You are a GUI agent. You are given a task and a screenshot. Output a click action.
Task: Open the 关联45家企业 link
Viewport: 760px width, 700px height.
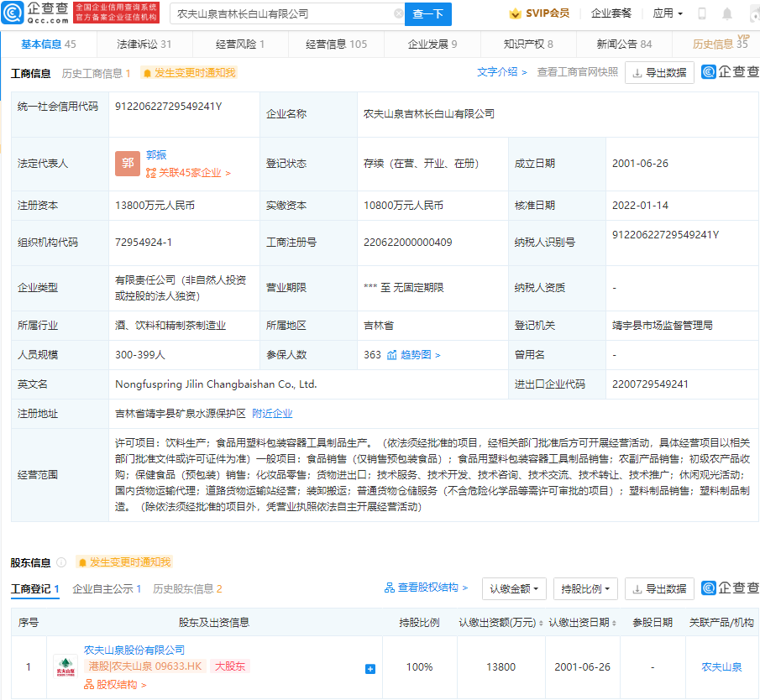(x=188, y=173)
